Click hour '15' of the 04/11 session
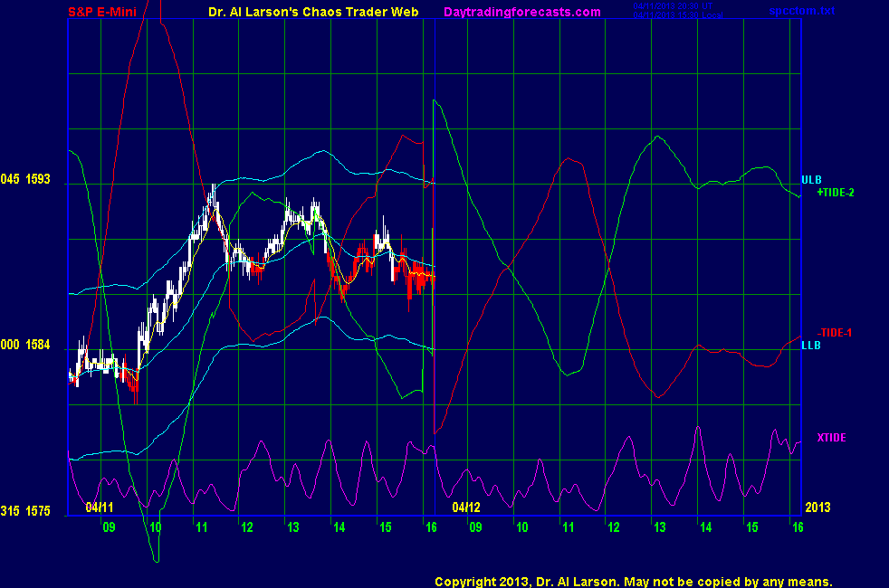The height and width of the screenshot is (588, 889). (x=385, y=527)
